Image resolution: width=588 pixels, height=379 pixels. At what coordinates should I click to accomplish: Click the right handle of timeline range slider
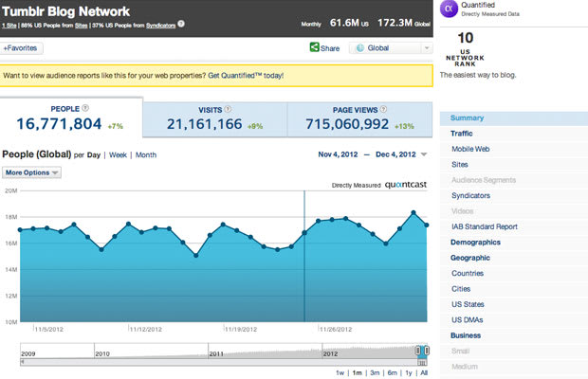click(427, 351)
